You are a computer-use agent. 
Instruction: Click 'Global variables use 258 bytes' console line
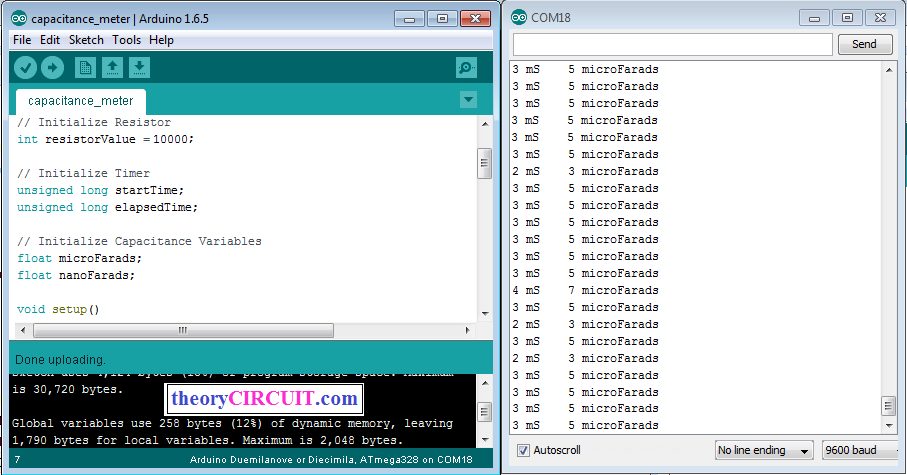point(232,424)
